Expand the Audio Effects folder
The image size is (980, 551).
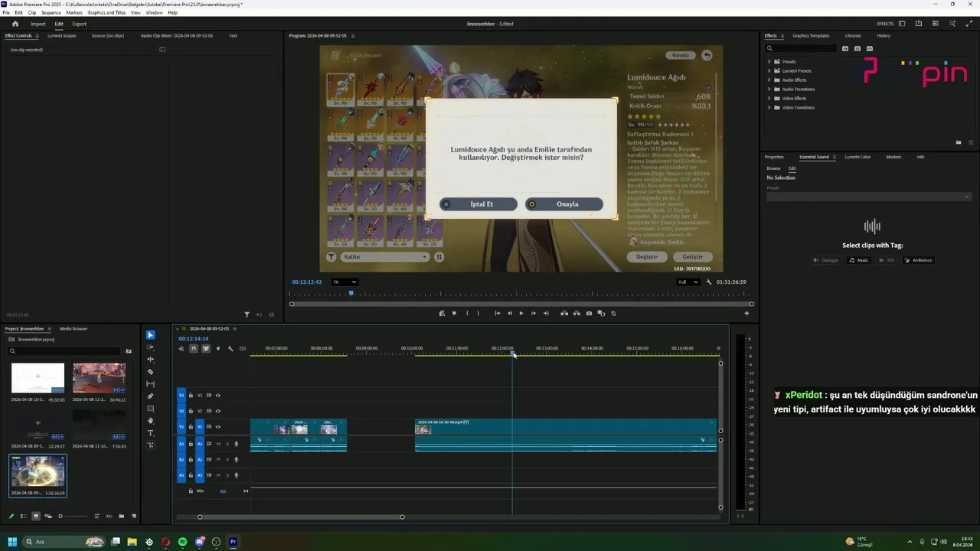(x=769, y=80)
